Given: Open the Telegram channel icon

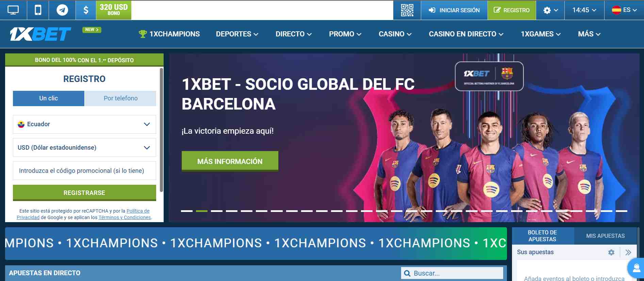Looking at the screenshot, I should pyautogui.click(x=62, y=10).
